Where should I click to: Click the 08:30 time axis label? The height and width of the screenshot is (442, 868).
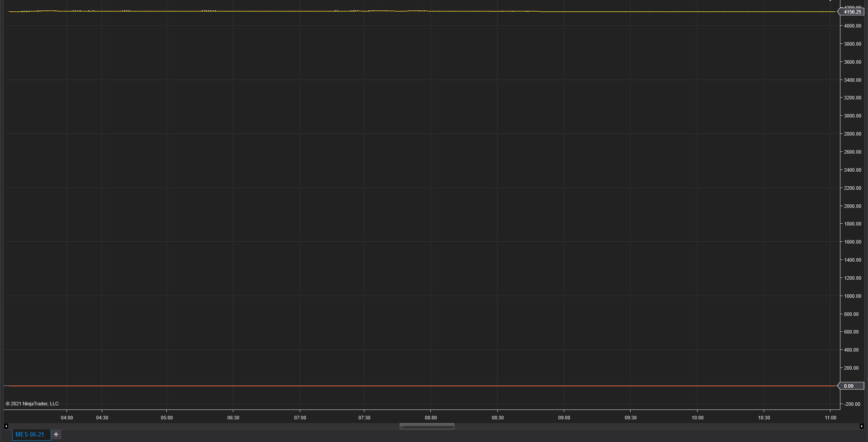(498, 418)
